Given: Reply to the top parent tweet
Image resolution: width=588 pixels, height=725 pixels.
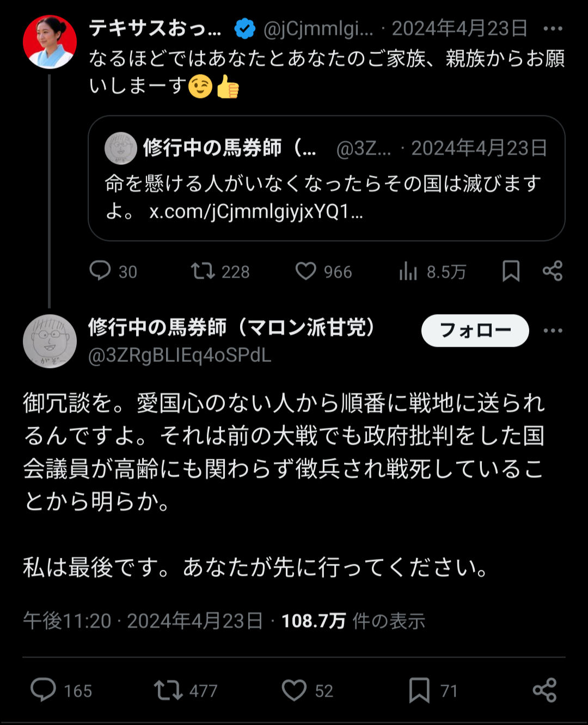Looking at the screenshot, I should (100, 271).
